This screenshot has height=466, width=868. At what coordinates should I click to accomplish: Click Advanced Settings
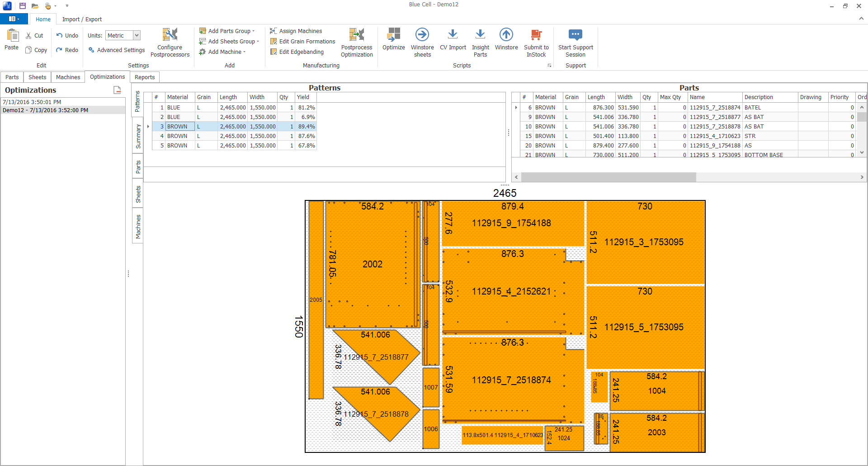[121, 50]
